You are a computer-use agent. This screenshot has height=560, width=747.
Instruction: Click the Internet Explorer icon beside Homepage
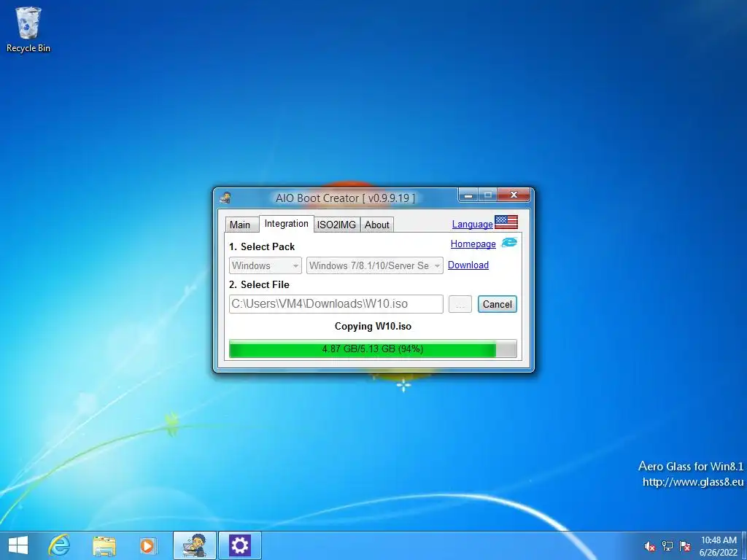(x=508, y=243)
